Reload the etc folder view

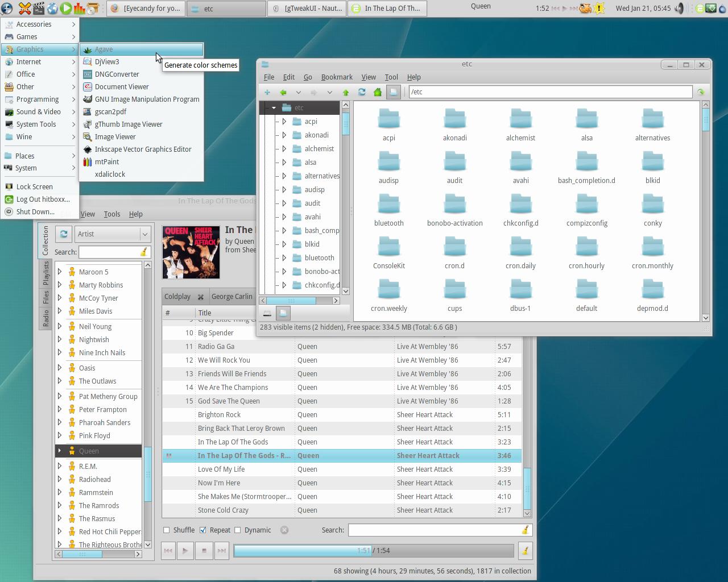pos(362,92)
